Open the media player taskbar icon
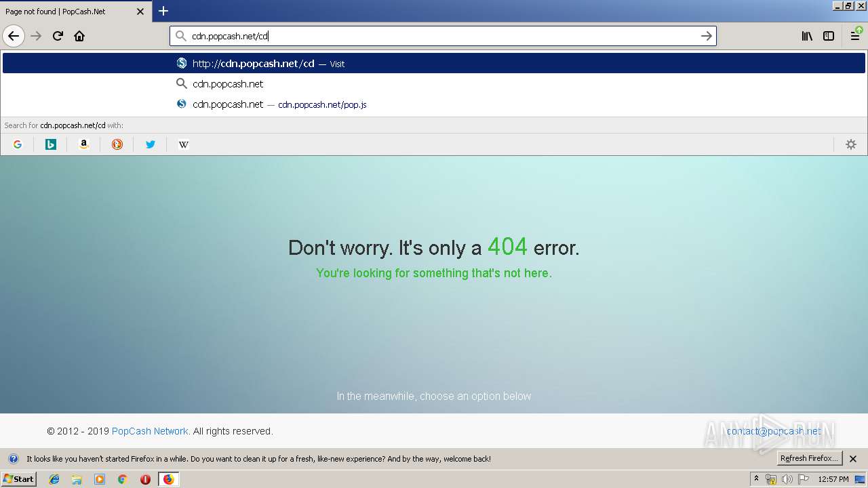 [x=100, y=479]
